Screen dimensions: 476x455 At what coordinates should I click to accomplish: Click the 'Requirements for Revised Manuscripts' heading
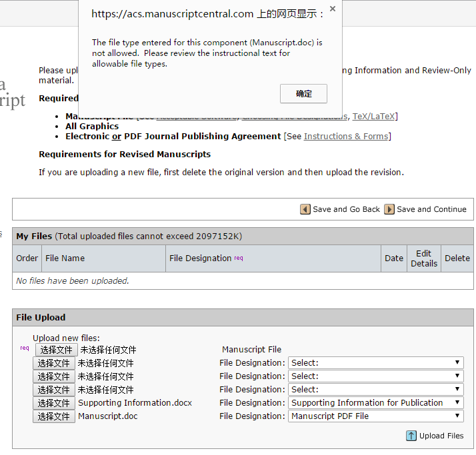click(125, 155)
